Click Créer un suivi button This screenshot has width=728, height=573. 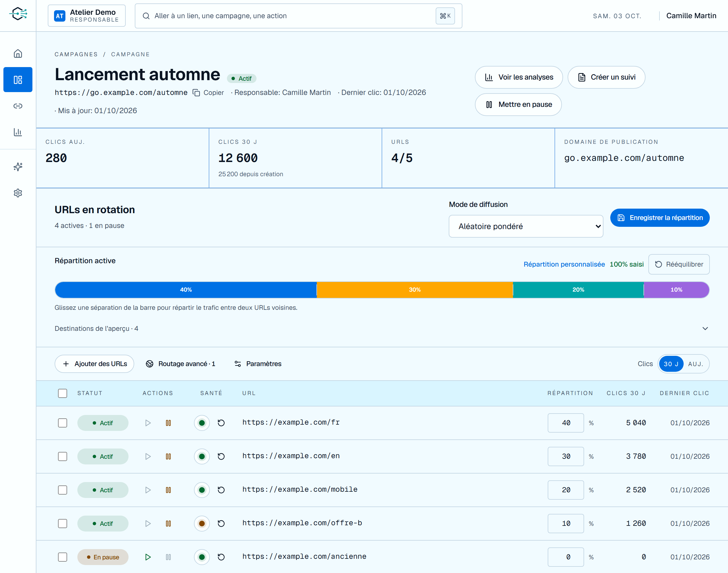[x=607, y=78]
